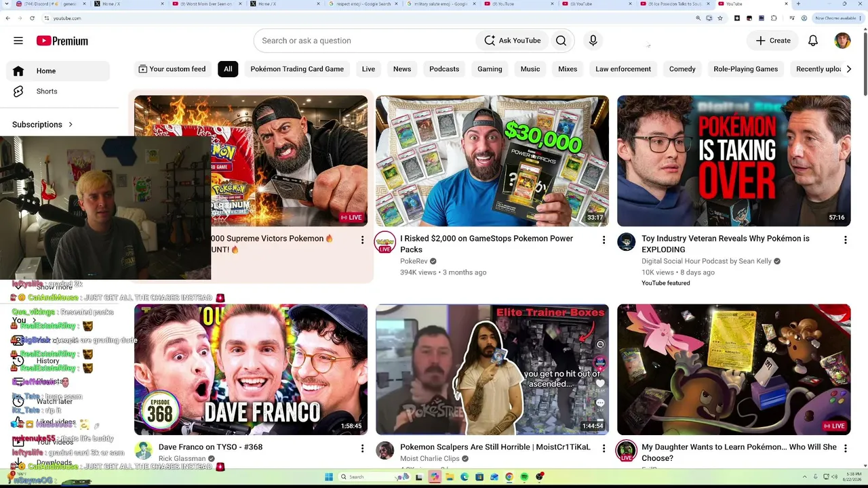Click the Create button
868x488 pixels.
pos(773,41)
